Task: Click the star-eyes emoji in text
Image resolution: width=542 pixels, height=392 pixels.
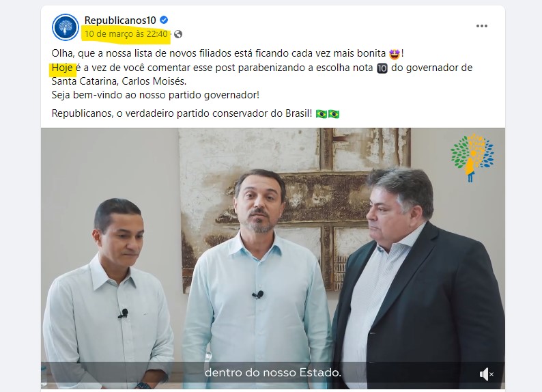Action: tap(395, 54)
